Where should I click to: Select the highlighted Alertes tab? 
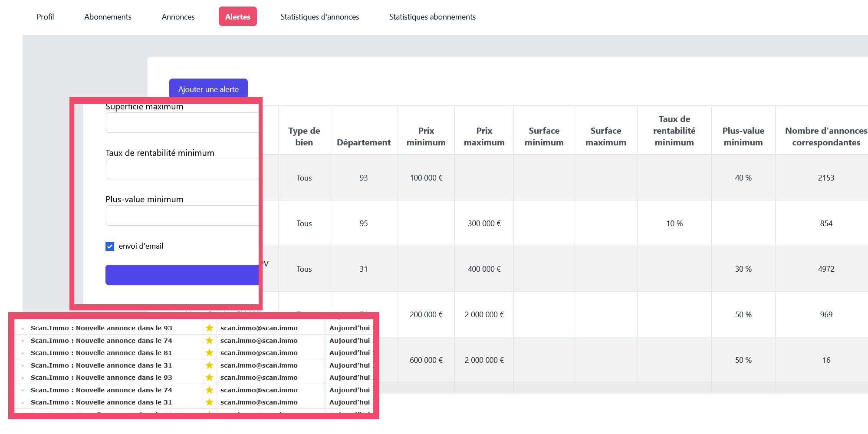click(237, 17)
